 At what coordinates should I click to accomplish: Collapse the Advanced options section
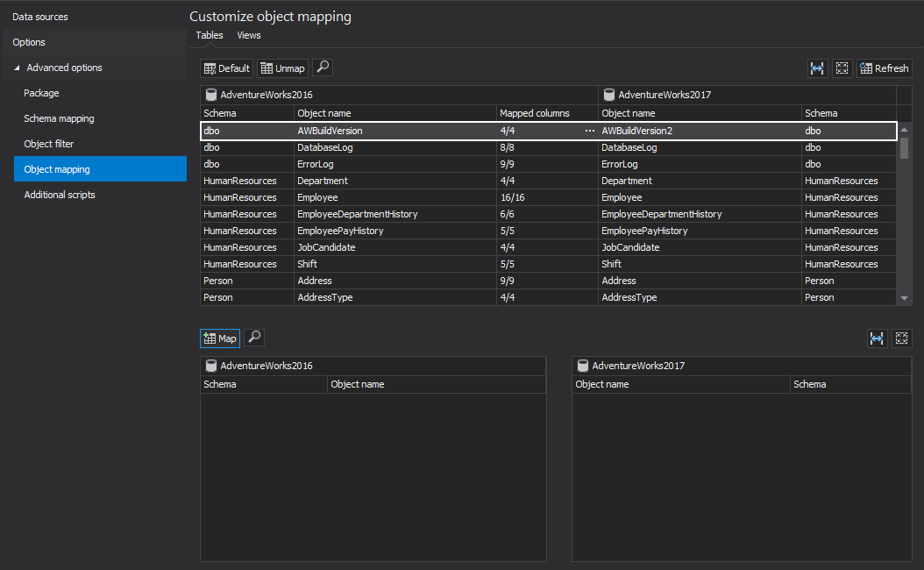coord(18,68)
